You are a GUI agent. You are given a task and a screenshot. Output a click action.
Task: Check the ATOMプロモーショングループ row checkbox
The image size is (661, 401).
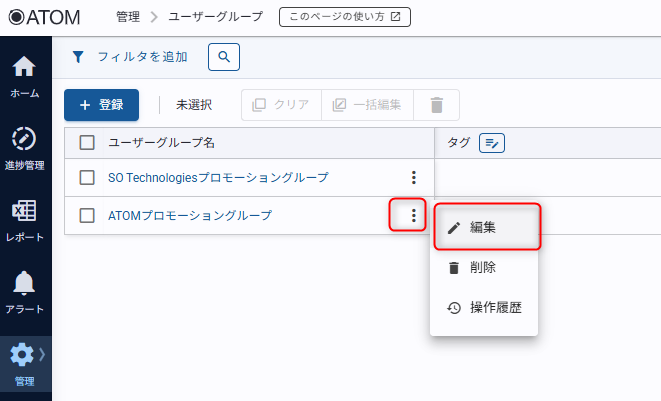click(87, 215)
